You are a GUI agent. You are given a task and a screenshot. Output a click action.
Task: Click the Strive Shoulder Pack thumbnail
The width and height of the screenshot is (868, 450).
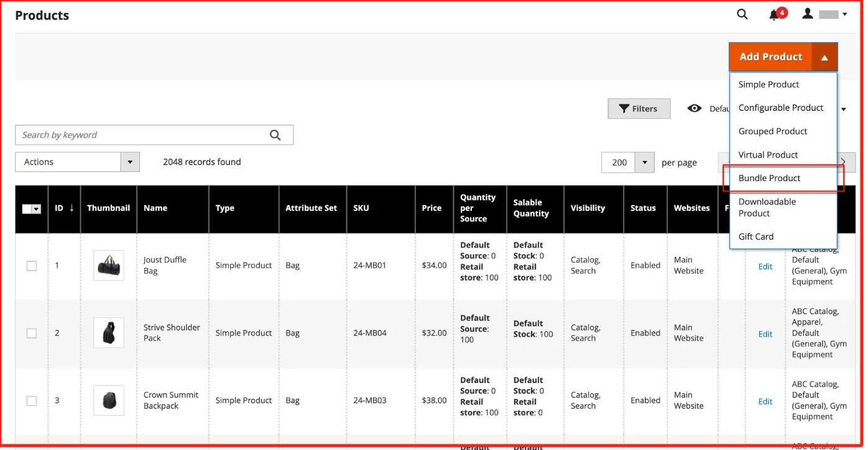pos(109,333)
